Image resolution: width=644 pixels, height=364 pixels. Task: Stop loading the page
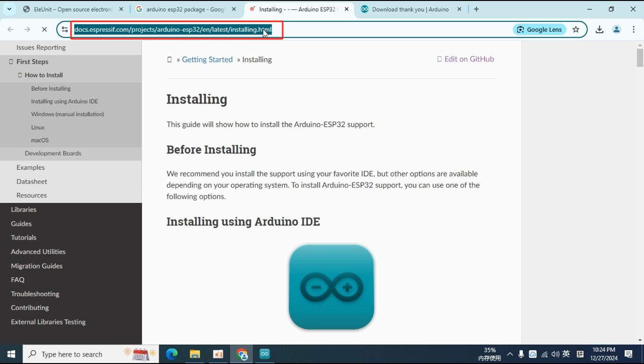coord(44,29)
